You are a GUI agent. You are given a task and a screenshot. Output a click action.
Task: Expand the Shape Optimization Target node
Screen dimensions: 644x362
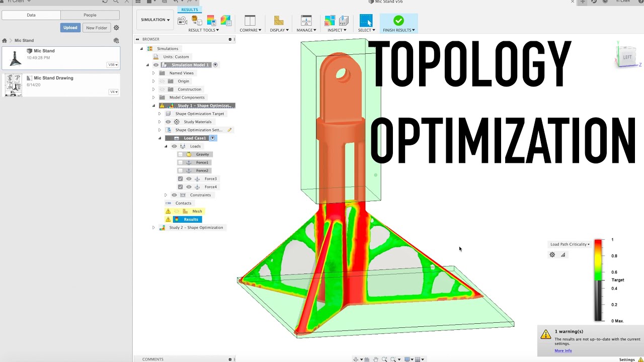coord(159,114)
